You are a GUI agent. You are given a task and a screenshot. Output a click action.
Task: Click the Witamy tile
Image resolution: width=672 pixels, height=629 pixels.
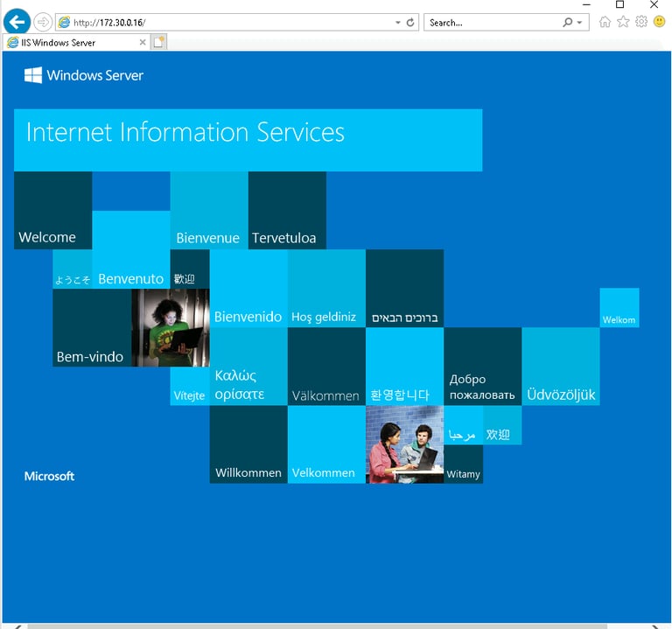pos(463,464)
